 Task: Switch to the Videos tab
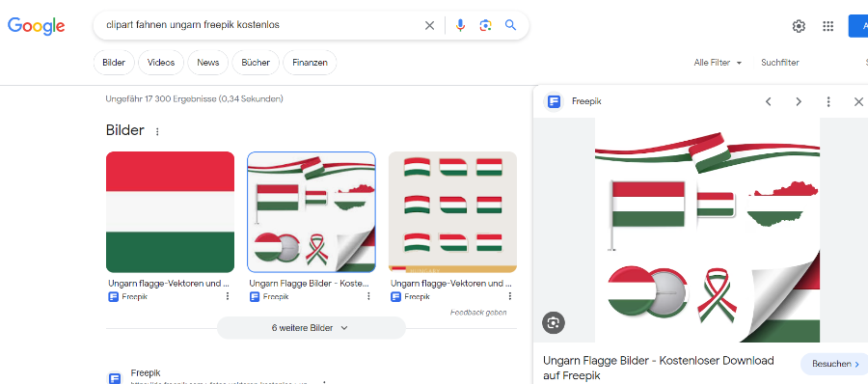[x=161, y=63]
